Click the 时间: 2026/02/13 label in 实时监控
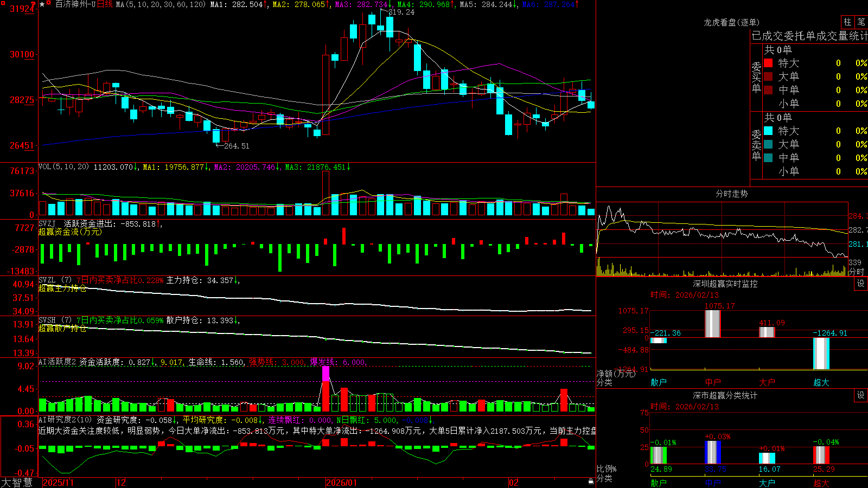 [684, 295]
